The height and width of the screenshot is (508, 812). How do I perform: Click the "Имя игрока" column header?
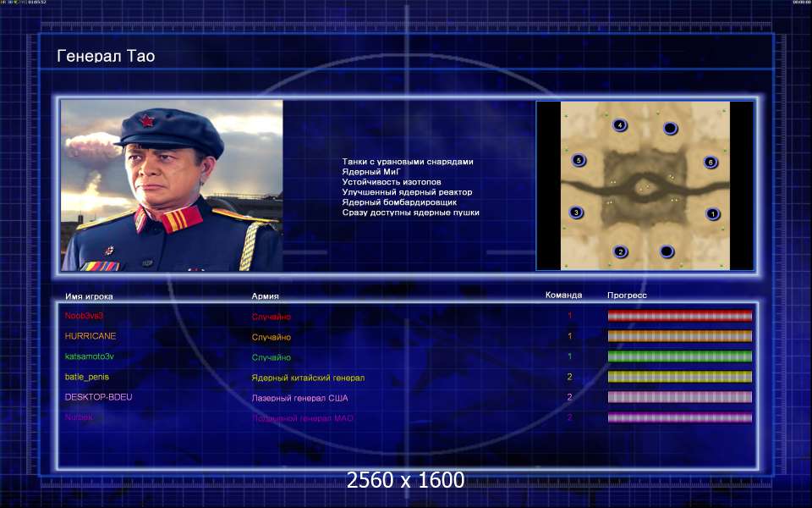89,296
